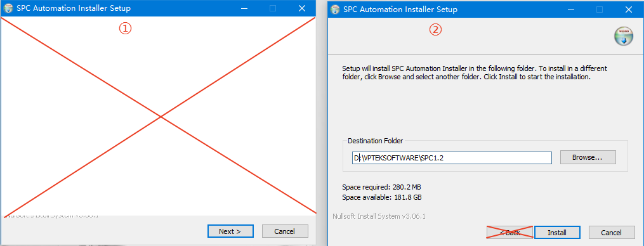The height and width of the screenshot is (246, 644).
Task: Click the red circled number 1 annotation
Action: point(125,28)
